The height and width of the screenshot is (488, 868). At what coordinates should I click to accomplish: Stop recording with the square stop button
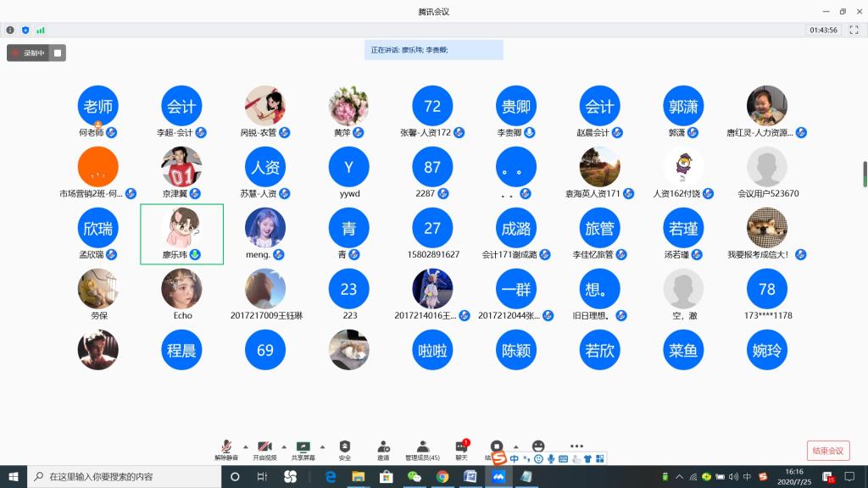click(x=58, y=53)
